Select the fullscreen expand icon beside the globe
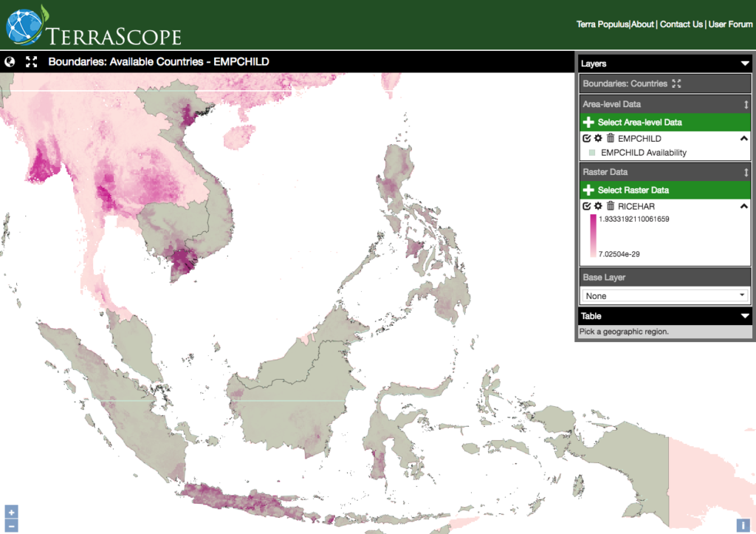Viewport: 756px width, 534px height. (30, 62)
